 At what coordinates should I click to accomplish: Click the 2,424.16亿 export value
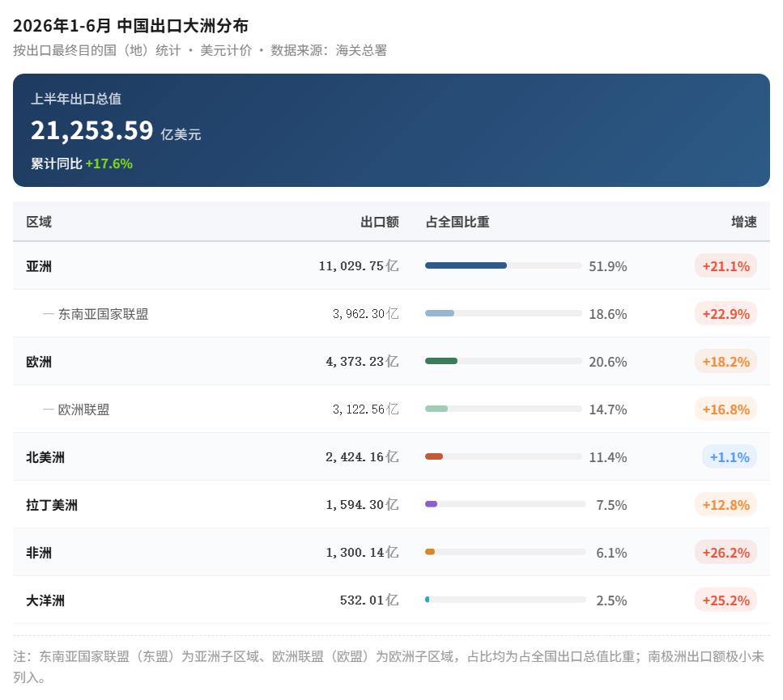tap(362, 457)
